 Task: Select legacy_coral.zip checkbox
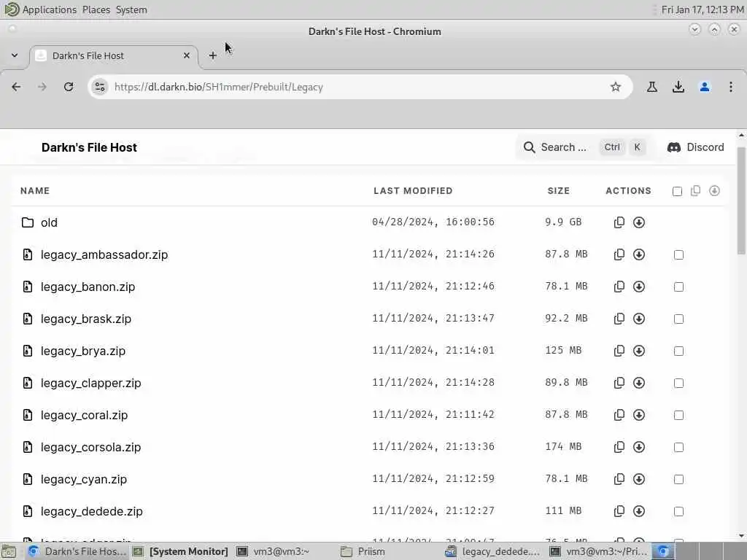[x=679, y=415]
